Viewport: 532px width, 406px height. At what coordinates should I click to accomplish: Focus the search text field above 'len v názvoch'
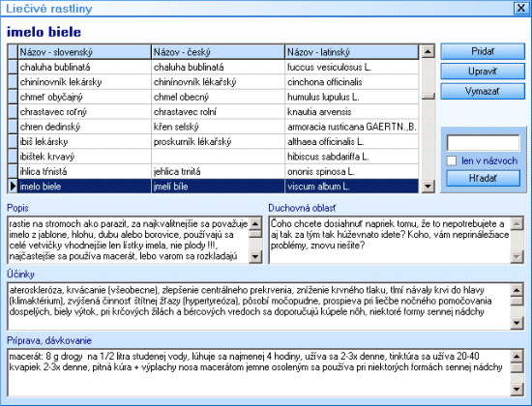pos(483,143)
